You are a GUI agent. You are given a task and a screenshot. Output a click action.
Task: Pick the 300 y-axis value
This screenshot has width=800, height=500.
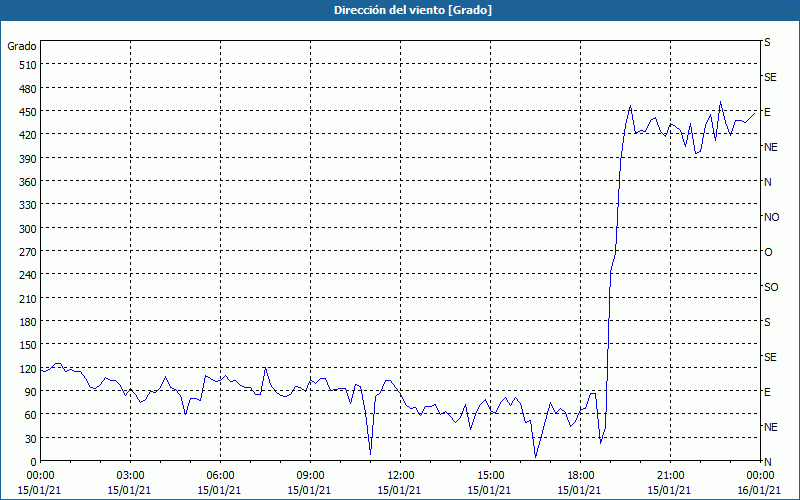29,229
